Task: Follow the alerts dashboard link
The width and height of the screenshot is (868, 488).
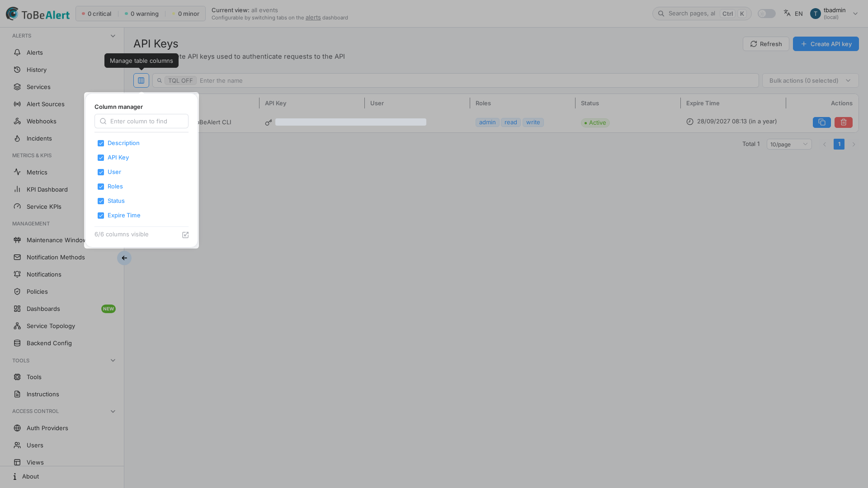Action: [313, 18]
